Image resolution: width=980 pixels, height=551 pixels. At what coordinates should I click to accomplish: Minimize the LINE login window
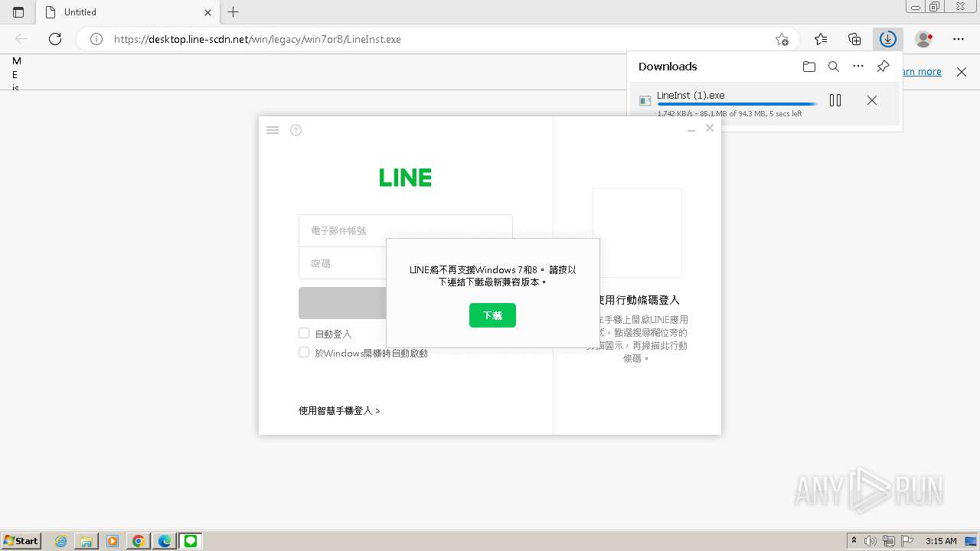click(x=691, y=130)
